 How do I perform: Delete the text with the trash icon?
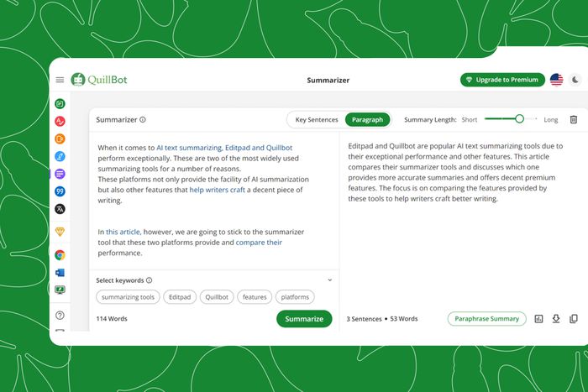573,119
